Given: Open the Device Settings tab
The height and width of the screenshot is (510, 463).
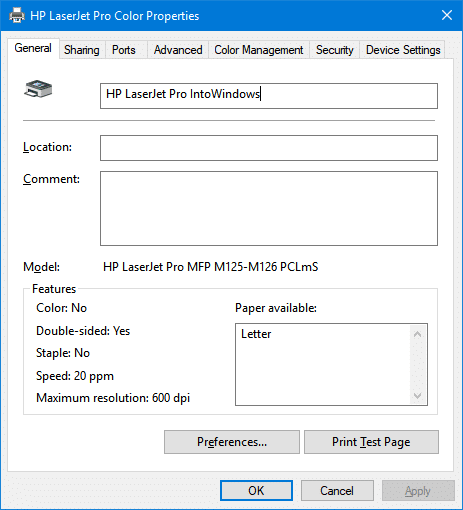Looking at the screenshot, I should (403, 50).
